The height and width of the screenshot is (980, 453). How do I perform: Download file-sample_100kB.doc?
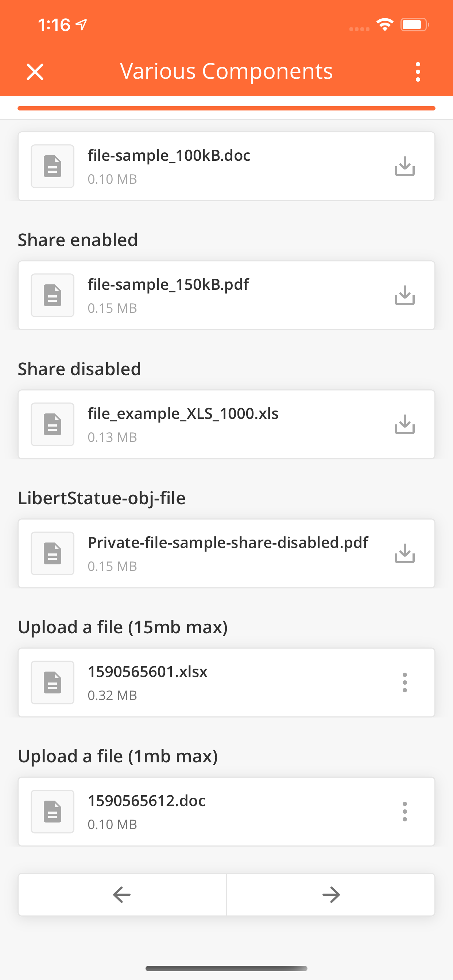404,166
